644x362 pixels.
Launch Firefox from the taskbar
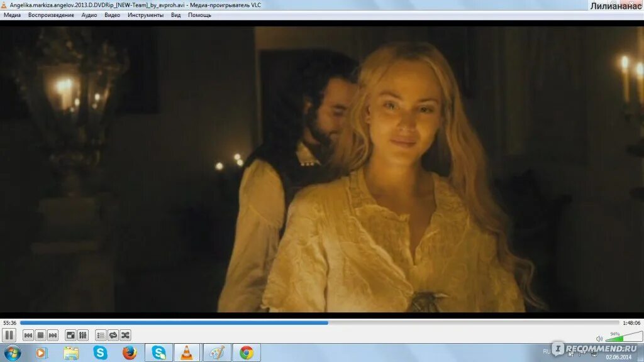point(130,353)
